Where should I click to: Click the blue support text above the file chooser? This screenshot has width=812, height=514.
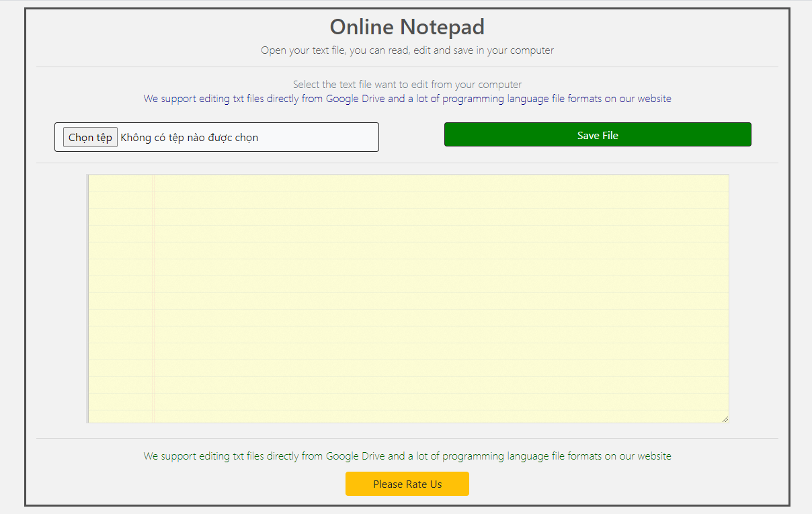click(x=407, y=98)
